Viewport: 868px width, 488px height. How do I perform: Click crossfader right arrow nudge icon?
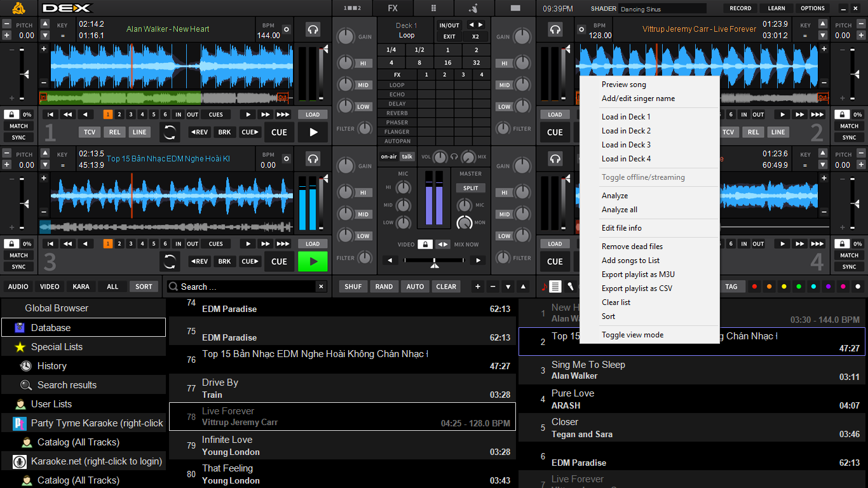coord(478,260)
